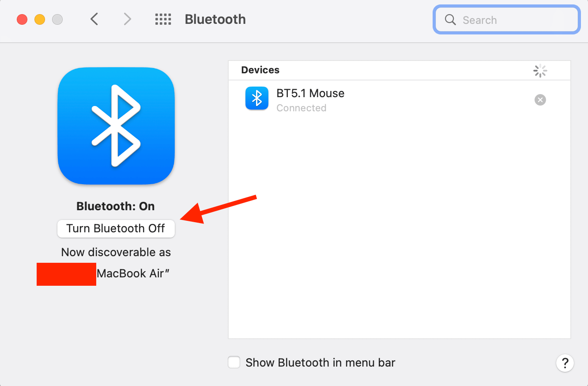Image resolution: width=588 pixels, height=386 pixels.
Task: Close the window with the red button
Action: [22, 19]
